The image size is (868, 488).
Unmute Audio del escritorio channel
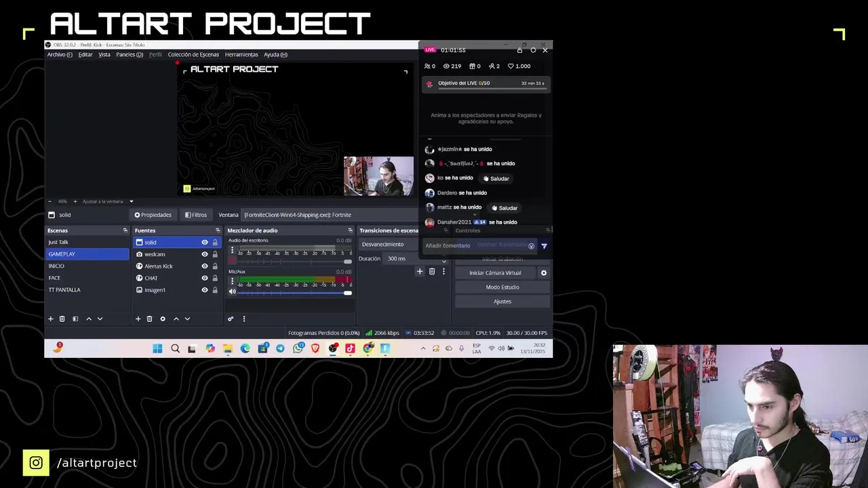coord(232,261)
